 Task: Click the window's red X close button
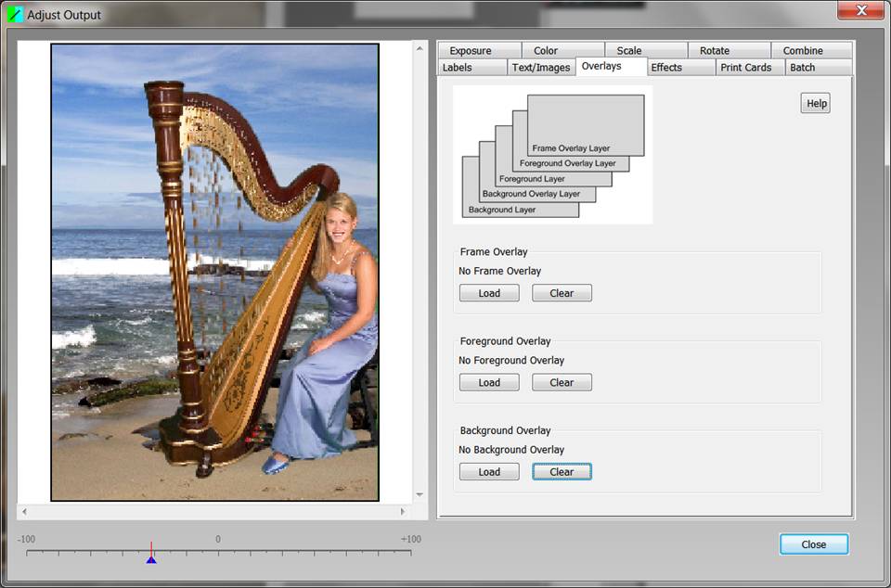tap(861, 10)
